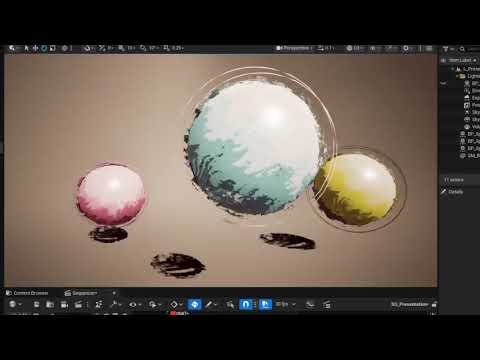This screenshot has width=480, height=360.
Task: Close the Sequencer tab
Action: 114,293
